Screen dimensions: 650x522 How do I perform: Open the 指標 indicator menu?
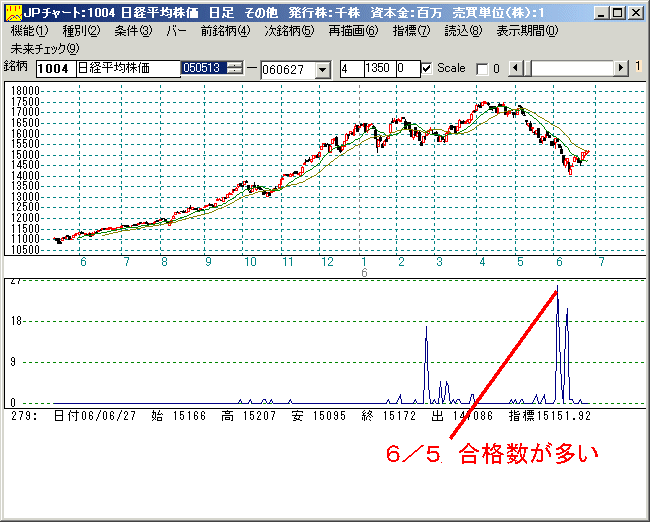tap(410, 31)
